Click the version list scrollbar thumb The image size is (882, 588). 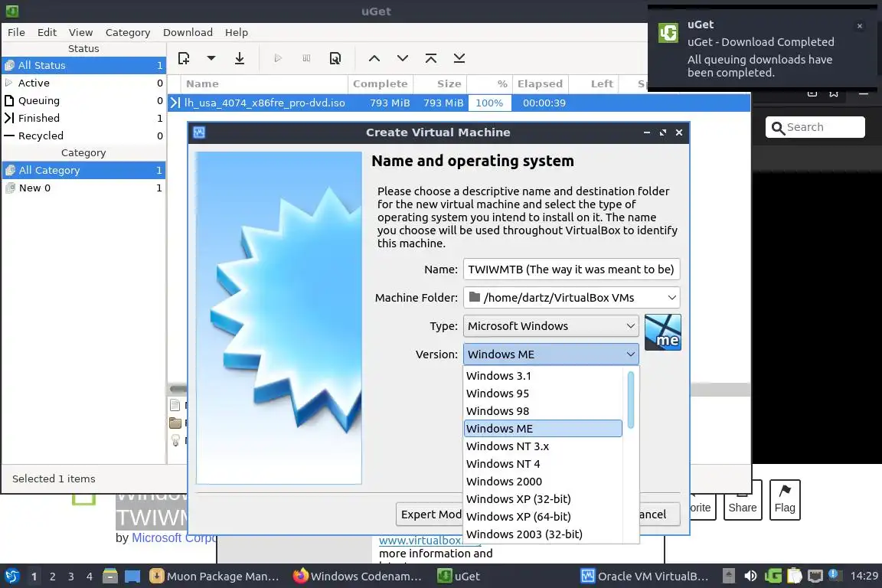(x=631, y=400)
